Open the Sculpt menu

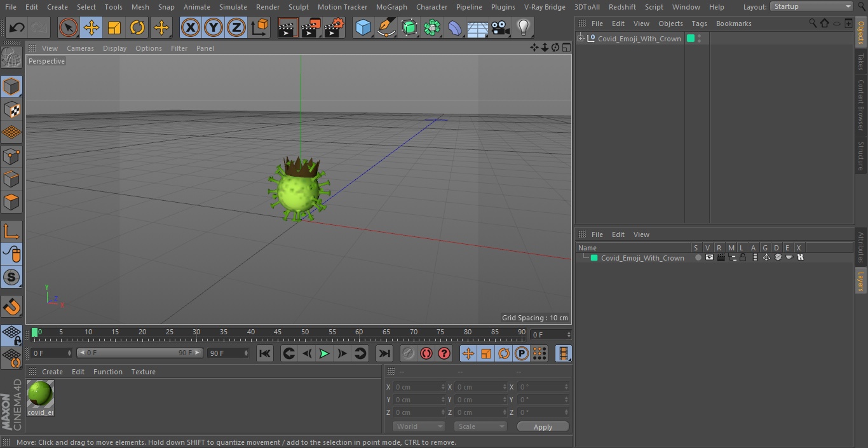[x=299, y=7]
